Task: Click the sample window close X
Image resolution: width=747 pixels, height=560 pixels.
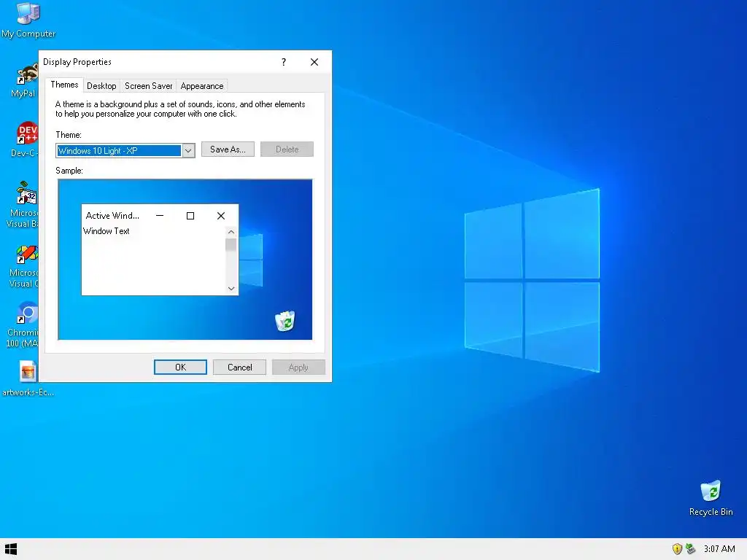Action: pos(221,216)
